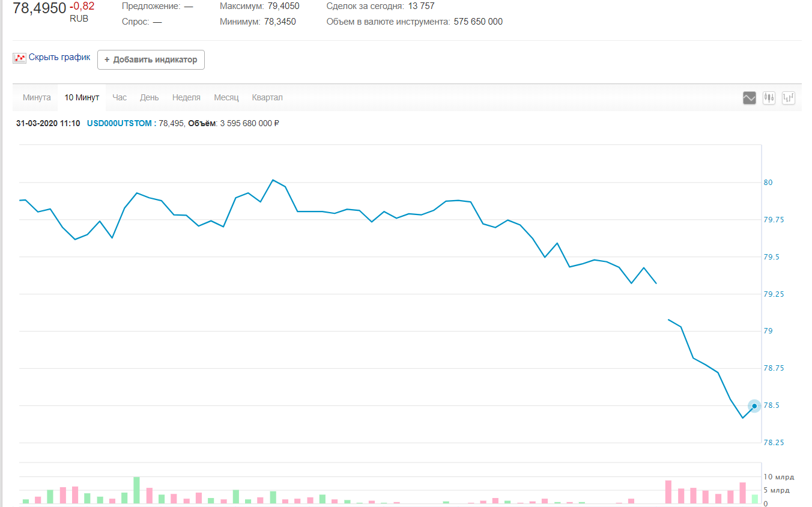Viewport: 812px width, 507px height.
Task: Click Сделок за сегодня value 13 757
Action: click(x=421, y=6)
